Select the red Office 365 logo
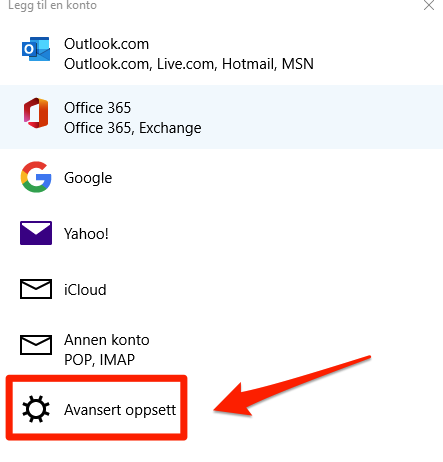This screenshot has width=443, height=462. [x=36, y=113]
